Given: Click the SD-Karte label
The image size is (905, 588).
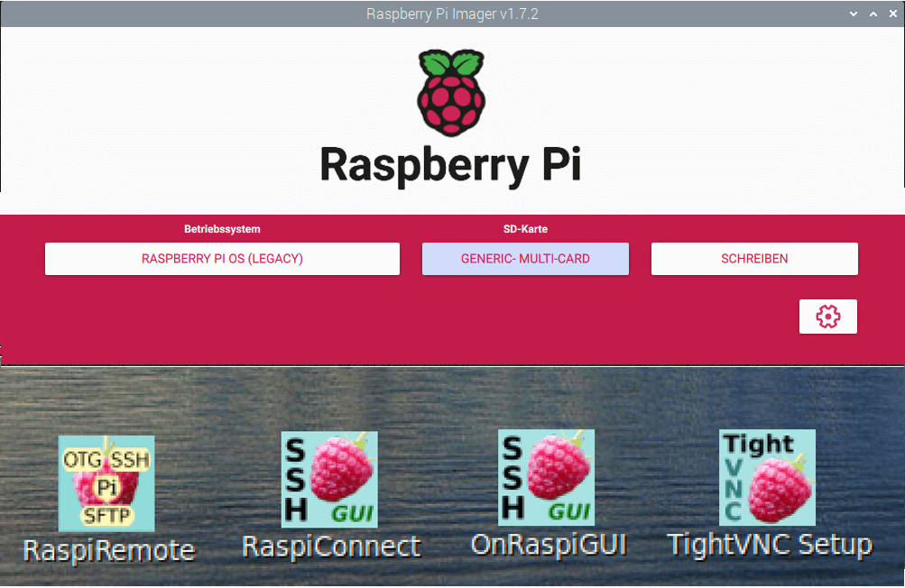Looking at the screenshot, I should (x=525, y=229).
